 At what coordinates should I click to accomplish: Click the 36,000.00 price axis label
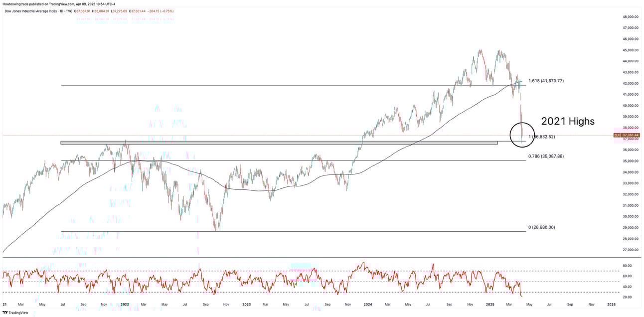pyautogui.click(x=631, y=150)
